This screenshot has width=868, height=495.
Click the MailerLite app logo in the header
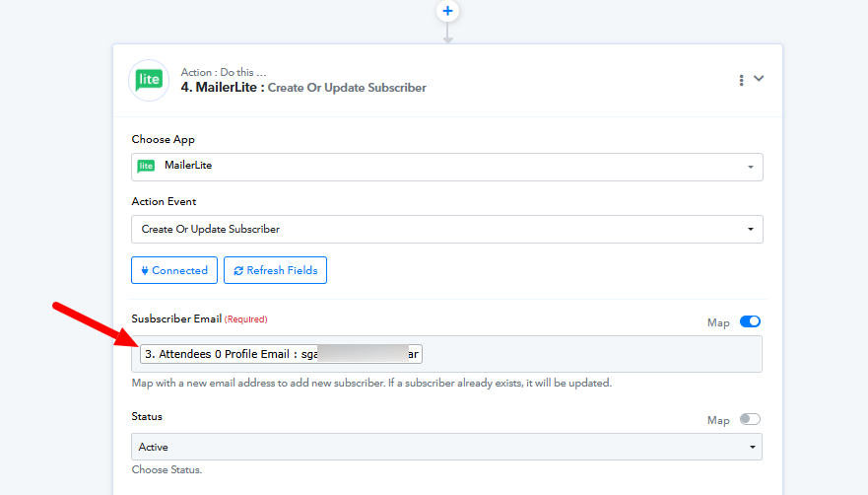(149, 81)
